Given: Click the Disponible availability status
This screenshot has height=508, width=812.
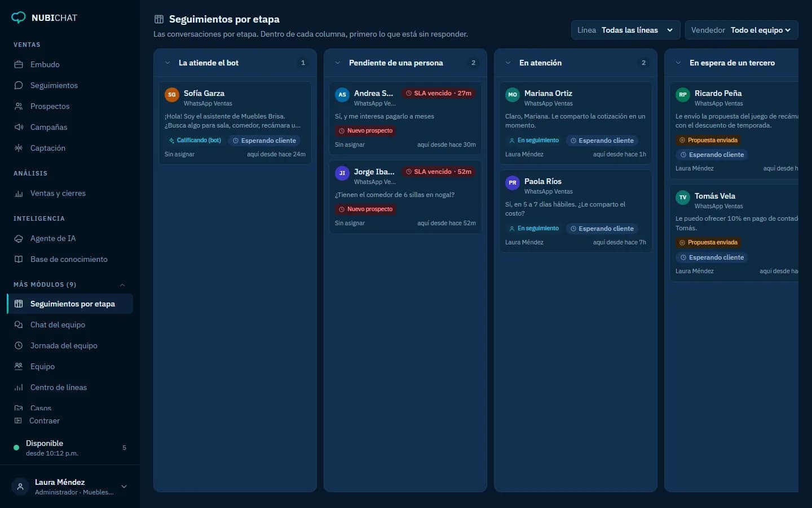Looking at the screenshot, I should (x=70, y=448).
